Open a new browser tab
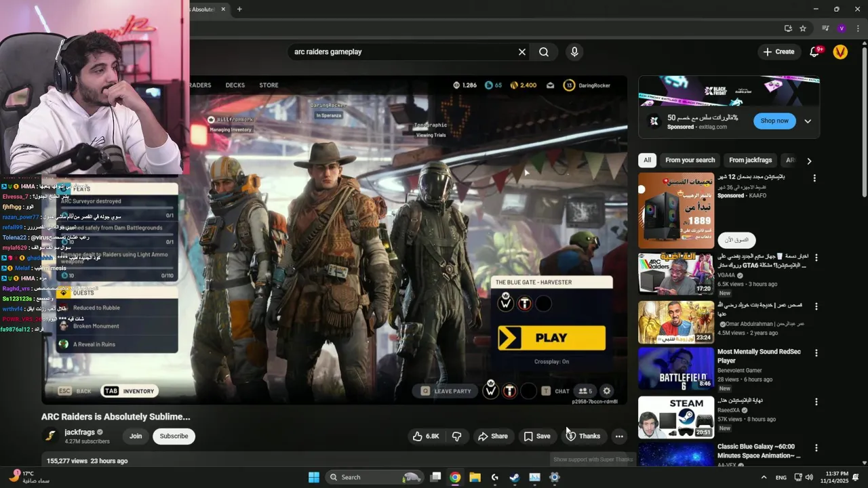 click(x=239, y=9)
